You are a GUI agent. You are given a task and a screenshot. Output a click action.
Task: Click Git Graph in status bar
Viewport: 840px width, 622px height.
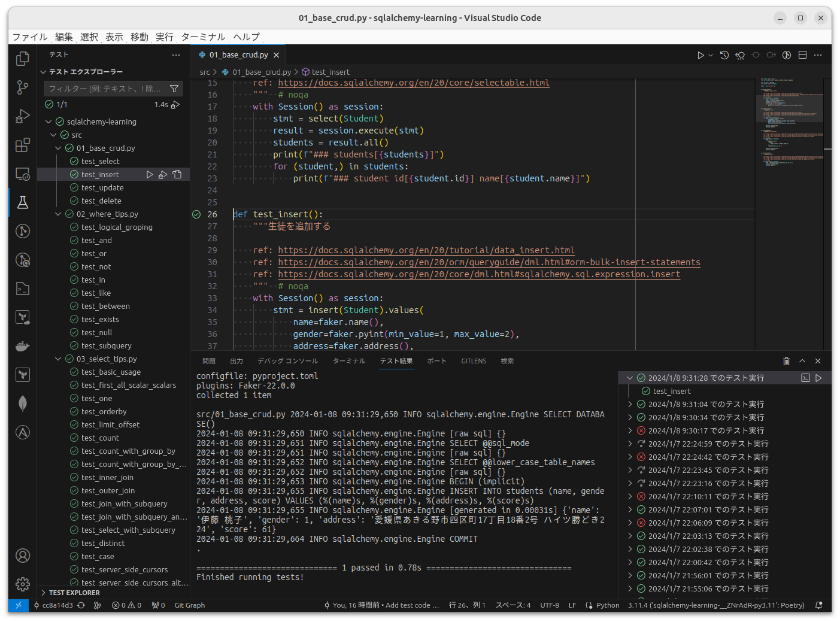tap(189, 605)
